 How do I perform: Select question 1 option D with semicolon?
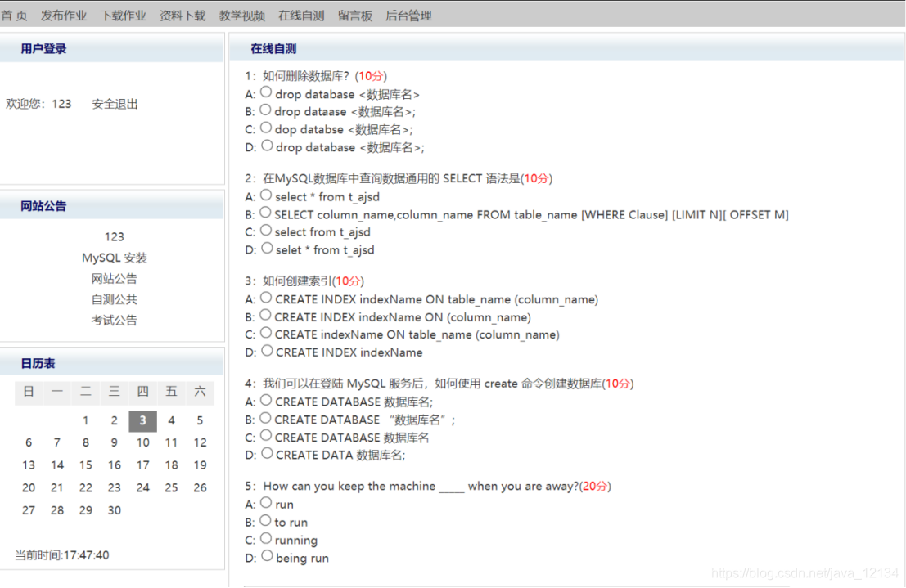(266, 146)
